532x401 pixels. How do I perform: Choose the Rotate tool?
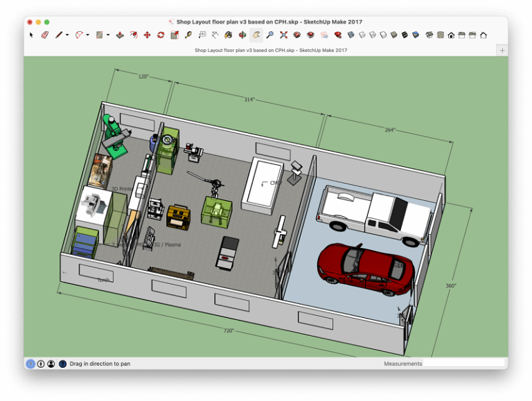coord(161,35)
